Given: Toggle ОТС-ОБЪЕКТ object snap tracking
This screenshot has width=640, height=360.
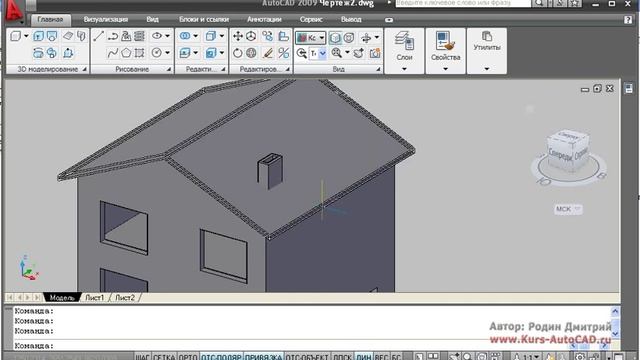Looking at the screenshot, I should [x=307, y=357].
